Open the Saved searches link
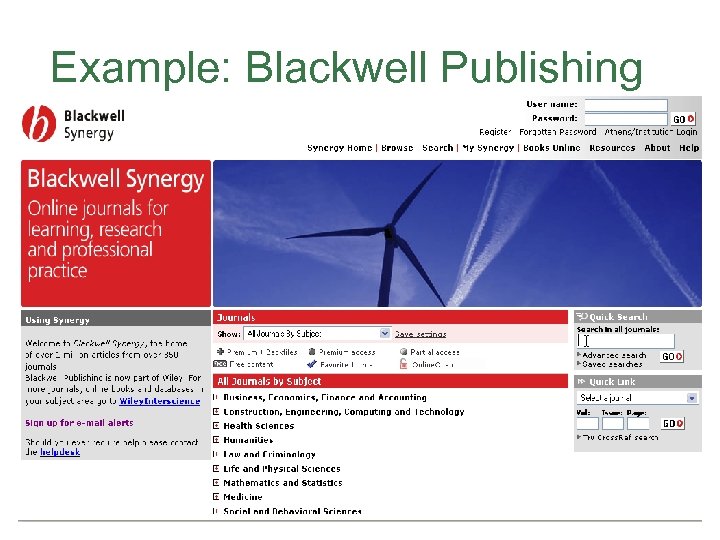 click(x=612, y=364)
